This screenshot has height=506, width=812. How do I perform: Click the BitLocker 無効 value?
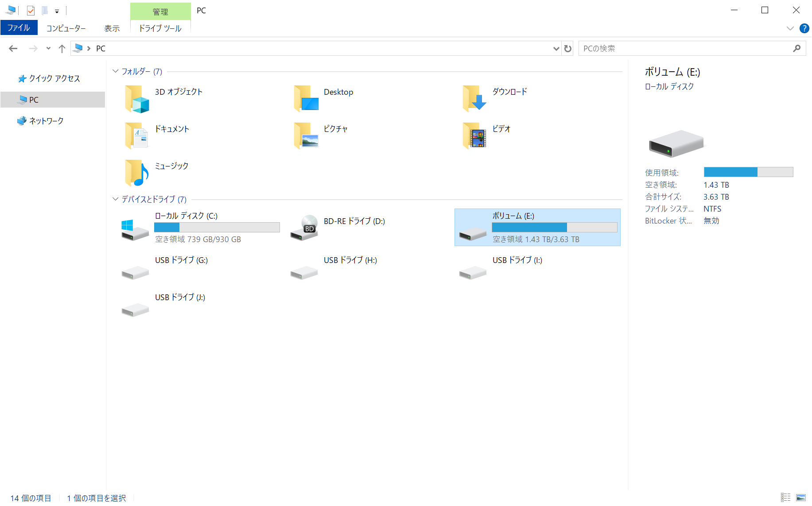click(711, 221)
